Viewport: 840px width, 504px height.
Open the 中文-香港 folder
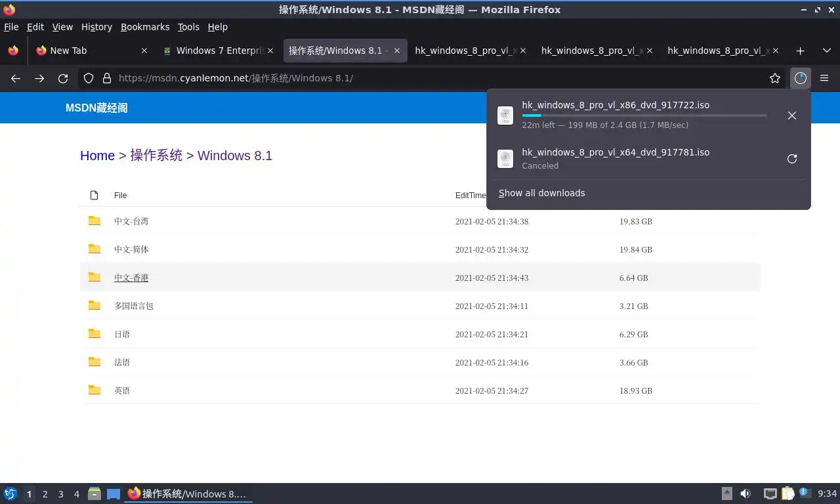(x=131, y=278)
